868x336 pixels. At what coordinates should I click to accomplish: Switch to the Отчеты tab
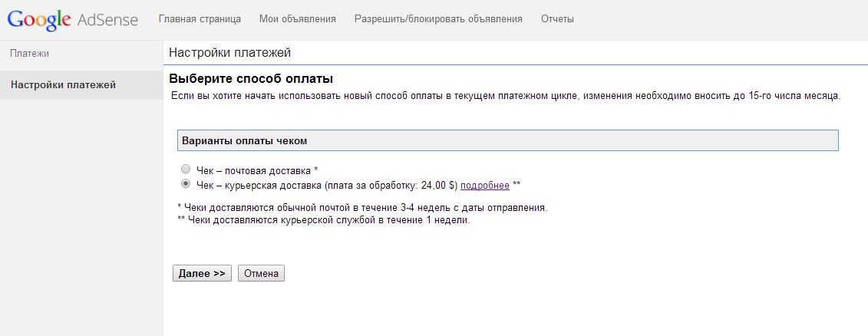coord(557,19)
